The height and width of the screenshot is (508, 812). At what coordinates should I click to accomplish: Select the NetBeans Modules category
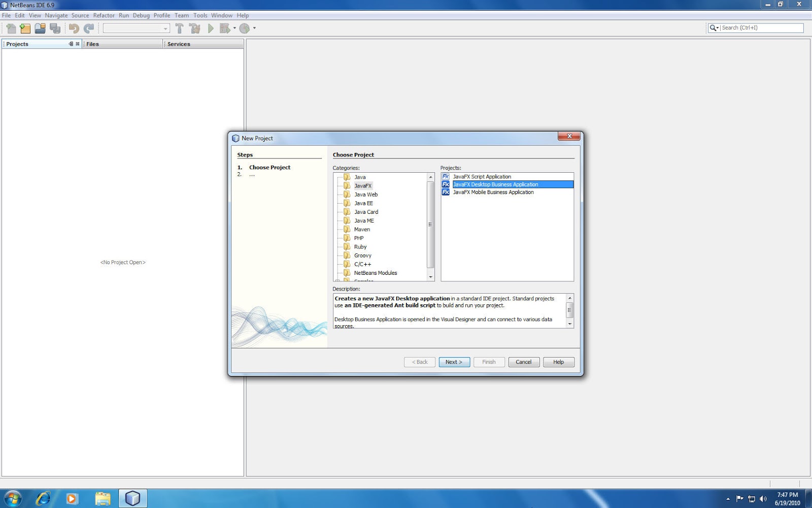pos(376,273)
